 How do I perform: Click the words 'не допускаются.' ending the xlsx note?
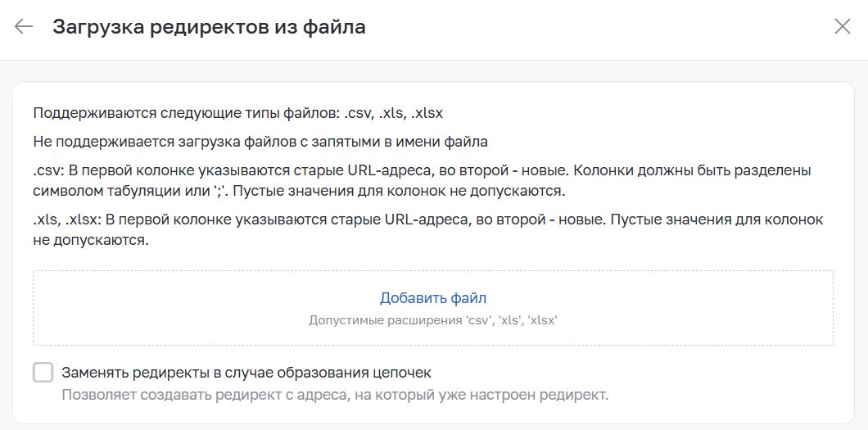coord(92,242)
